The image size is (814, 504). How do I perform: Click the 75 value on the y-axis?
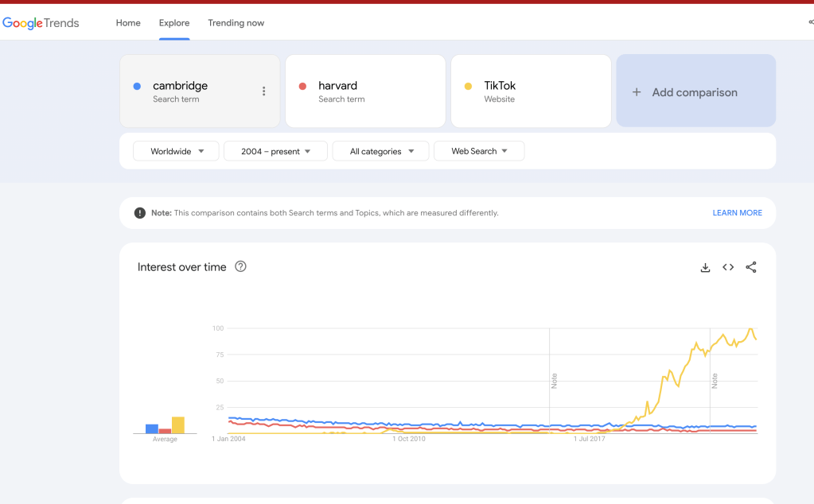pos(220,355)
